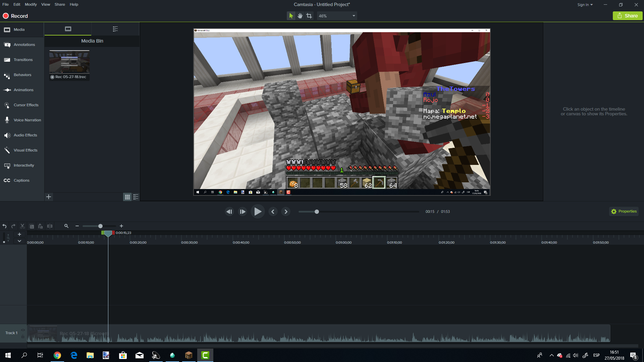Open the Help menu
The height and width of the screenshot is (362, 644).
pyautogui.click(x=74, y=4)
